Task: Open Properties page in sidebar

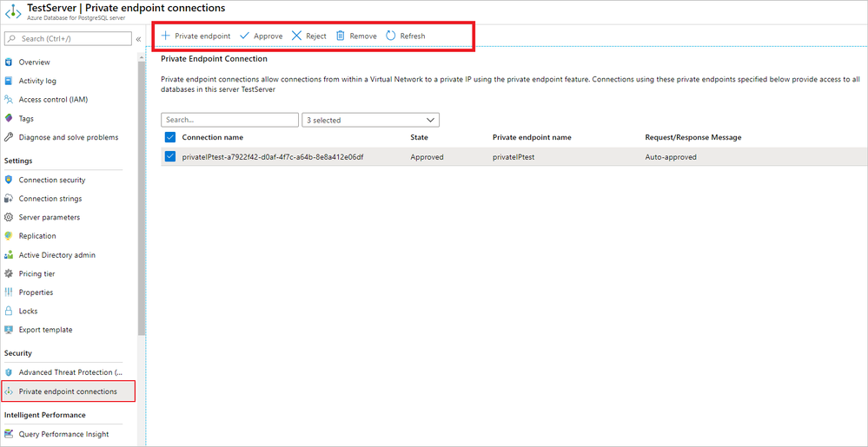Action: point(36,293)
